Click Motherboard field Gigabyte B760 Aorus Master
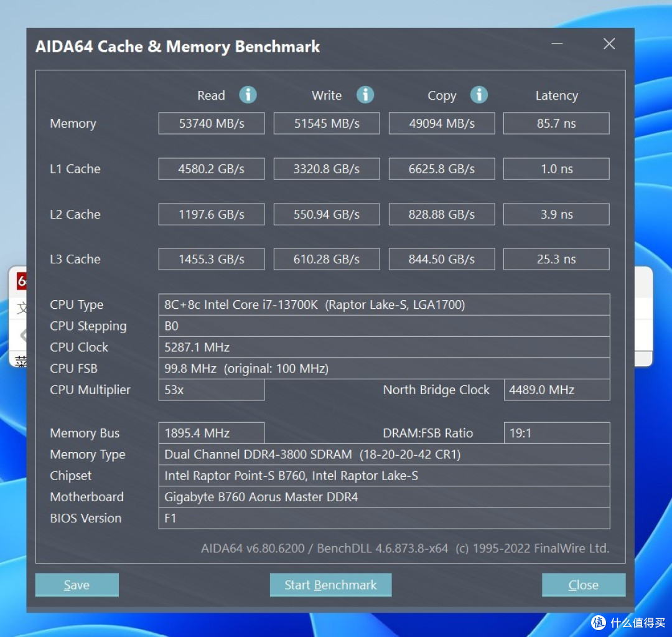672x637 pixels. click(x=384, y=497)
